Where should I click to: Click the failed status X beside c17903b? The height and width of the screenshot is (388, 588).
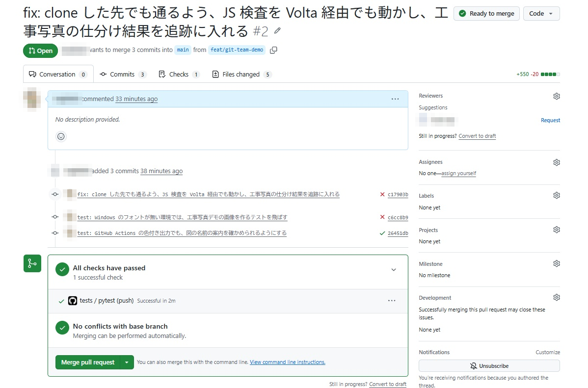[x=382, y=194]
